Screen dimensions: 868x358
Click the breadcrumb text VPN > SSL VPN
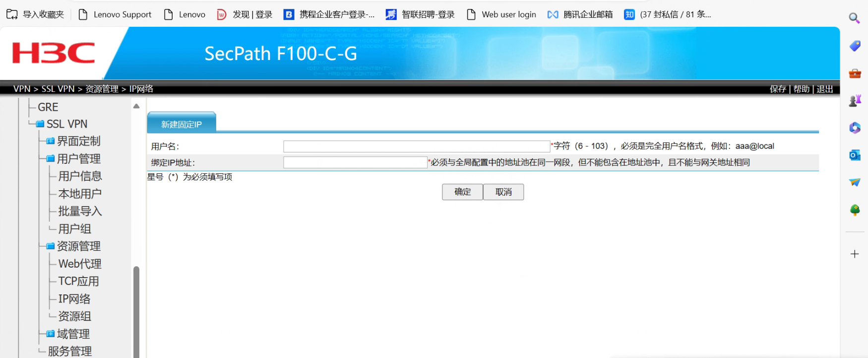(x=44, y=89)
